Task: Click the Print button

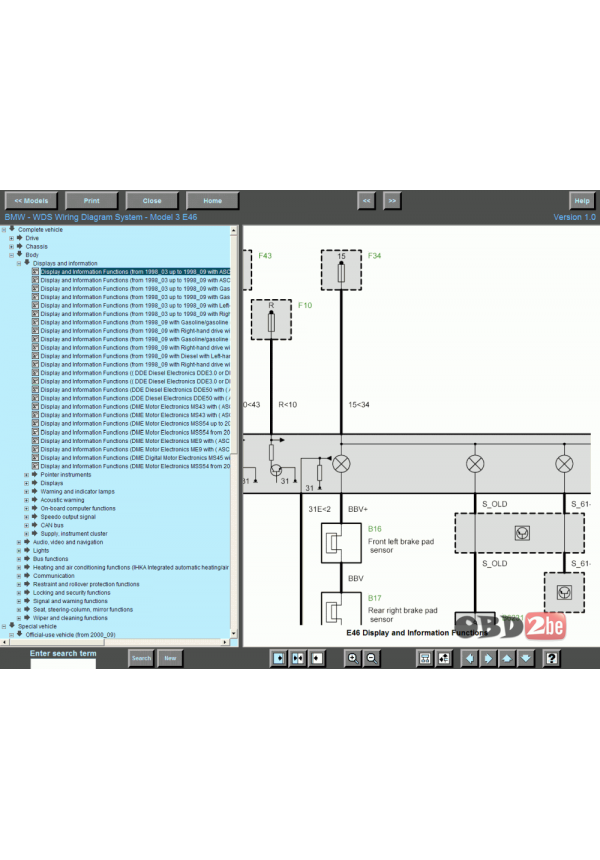Action: 92,201
